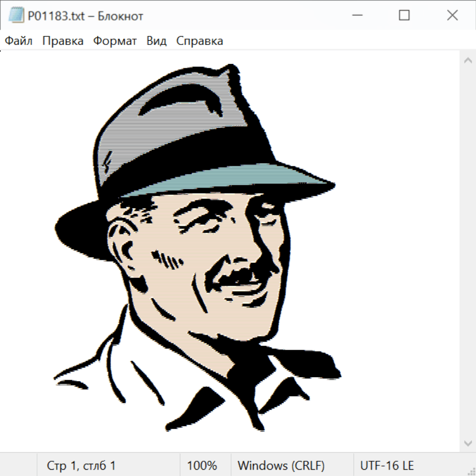Screen dimensions: 476x476
Task: Click the scroll up arrow
Action: 468,61
